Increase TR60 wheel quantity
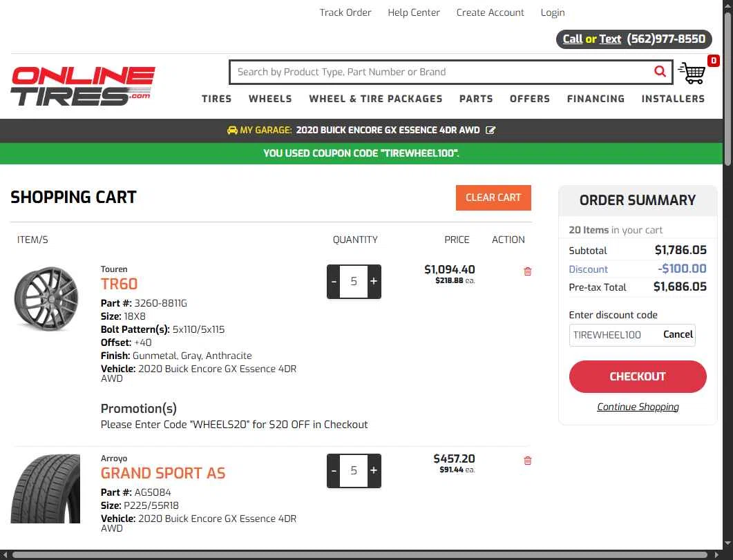 pos(374,282)
